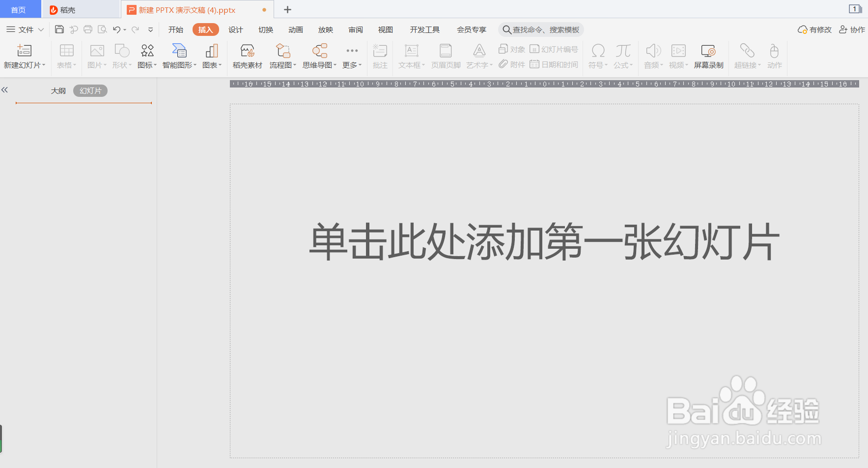Click the Object (对象) button
Screen dimensions: 868x468
(x=512, y=49)
